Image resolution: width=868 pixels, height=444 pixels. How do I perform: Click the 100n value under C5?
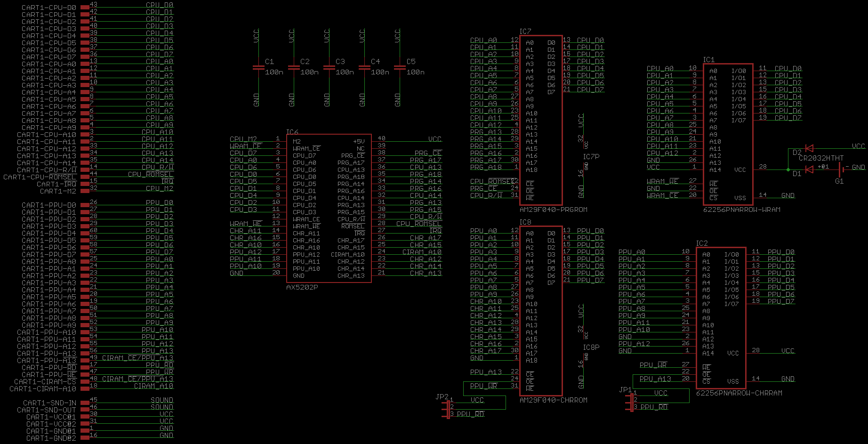[415, 72]
